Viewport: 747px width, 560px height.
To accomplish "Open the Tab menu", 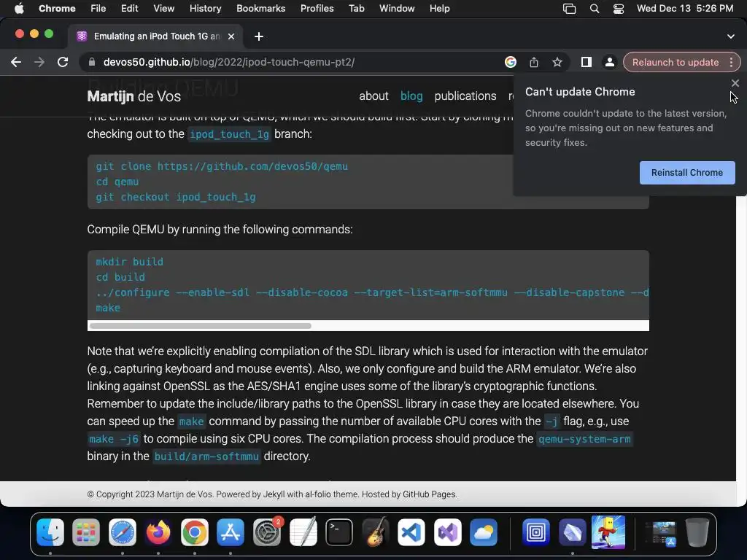I will pyautogui.click(x=356, y=9).
